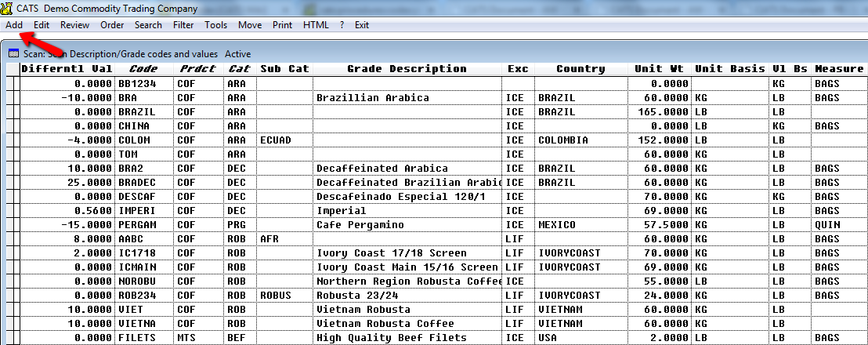Select the code IMPERI

pyautogui.click(x=137, y=211)
